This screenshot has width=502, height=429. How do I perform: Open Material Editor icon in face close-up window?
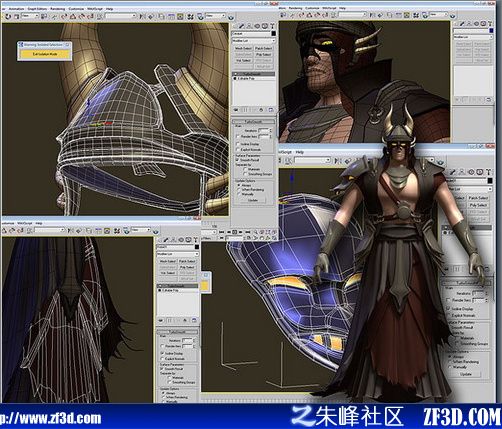[x=416, y=15]
